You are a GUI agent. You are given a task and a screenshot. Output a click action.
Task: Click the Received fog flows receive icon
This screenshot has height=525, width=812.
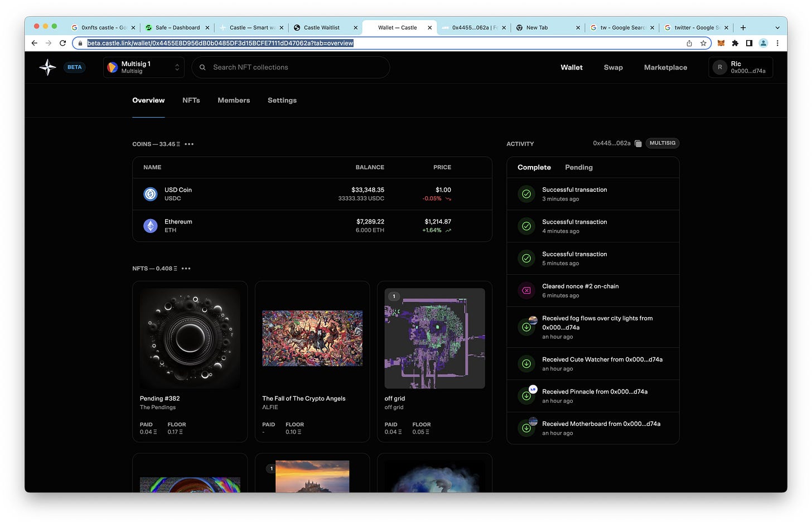[526, 327]
